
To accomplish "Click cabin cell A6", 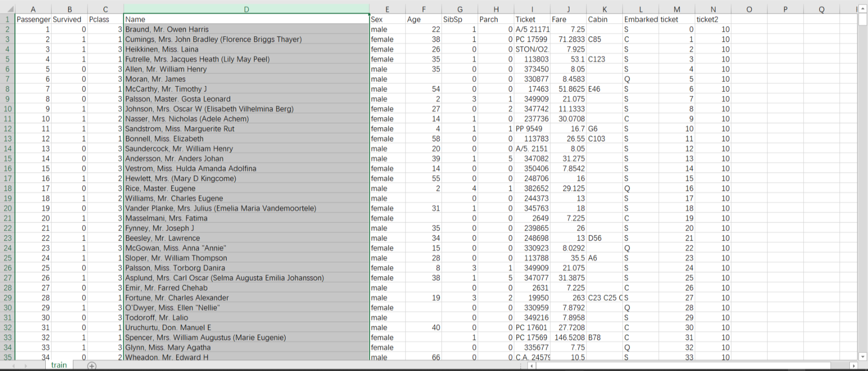I will tap(605, 258).
